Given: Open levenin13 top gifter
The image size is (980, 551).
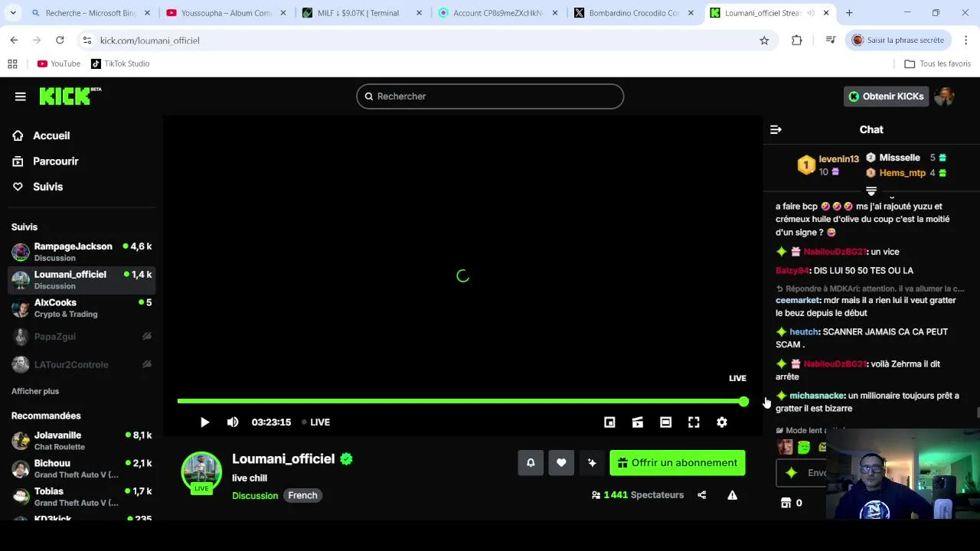Looking at the screenshot, I should click(838, 159).
